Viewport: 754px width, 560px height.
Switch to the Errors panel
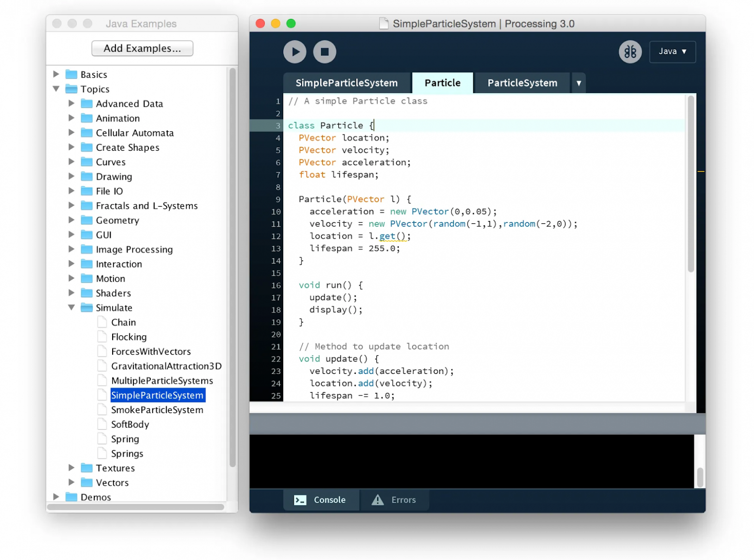click(394, 500)
